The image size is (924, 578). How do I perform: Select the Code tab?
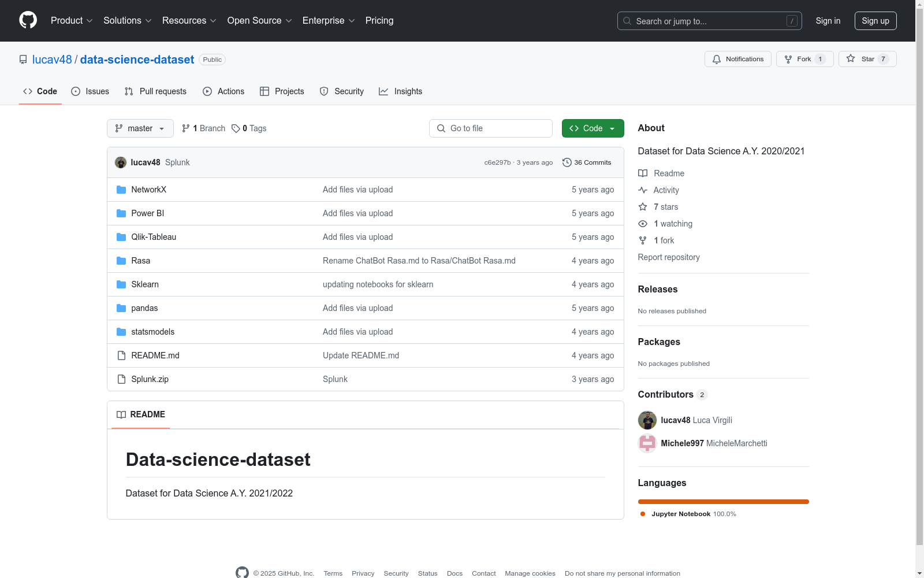[x=40, y=91]
